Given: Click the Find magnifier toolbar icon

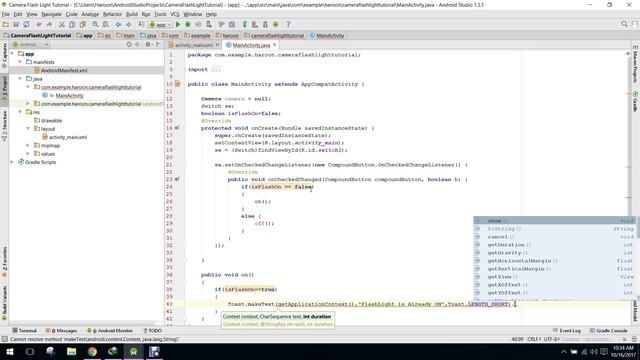Looking at the screenshot, I should point(95,24).
